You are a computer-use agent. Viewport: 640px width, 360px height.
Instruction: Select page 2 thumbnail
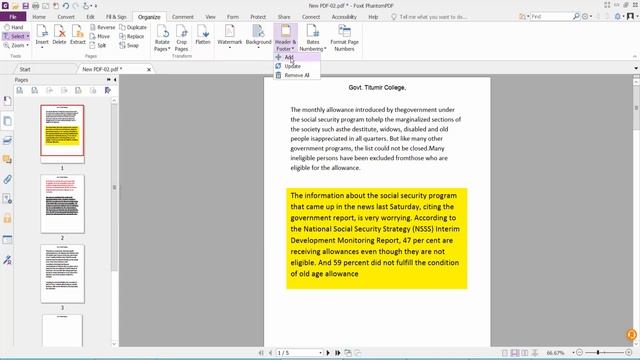[62, 204]
